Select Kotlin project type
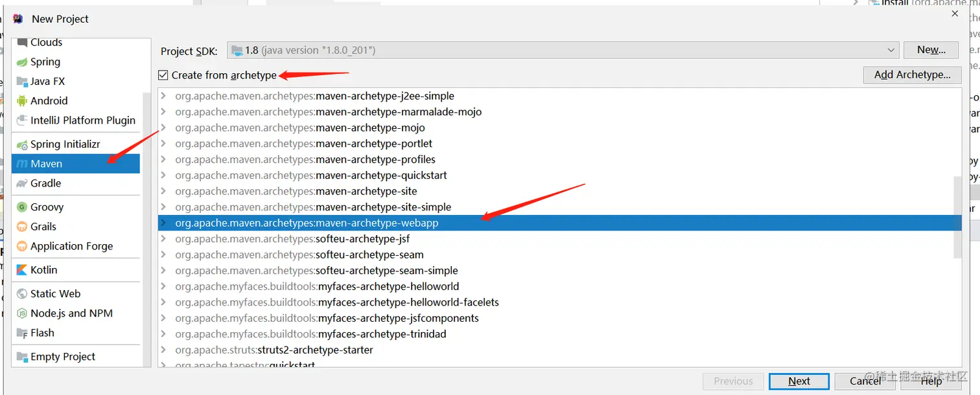 click(76, 270)
